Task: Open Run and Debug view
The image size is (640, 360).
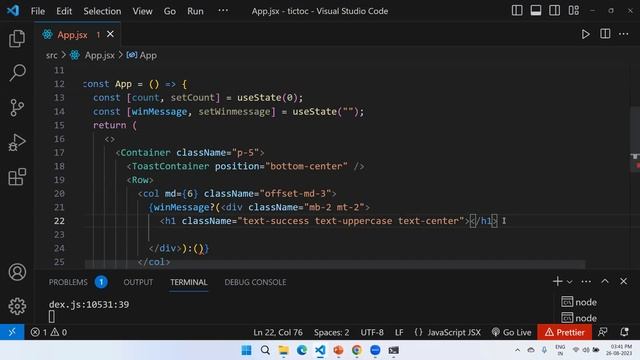Action: (17, 142)
